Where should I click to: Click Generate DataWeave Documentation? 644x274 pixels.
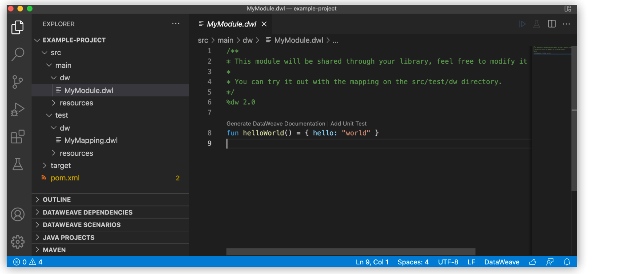pyautogui.click(x=276, y=123)
